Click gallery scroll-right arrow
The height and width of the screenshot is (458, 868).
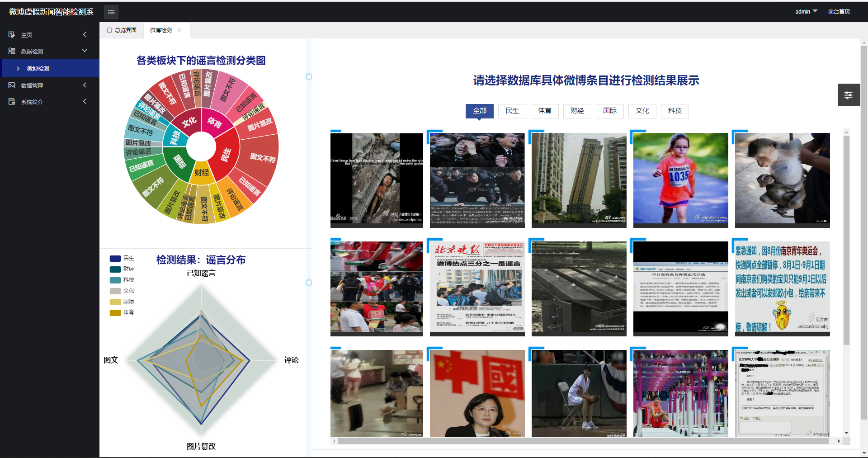(839, 441)
